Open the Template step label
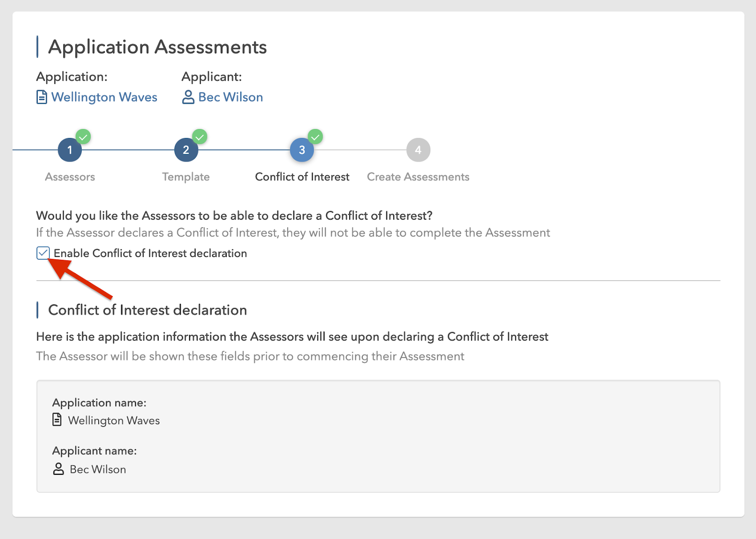Image resolution: width=756 pixels, height=539 pixels. [186, 177]
